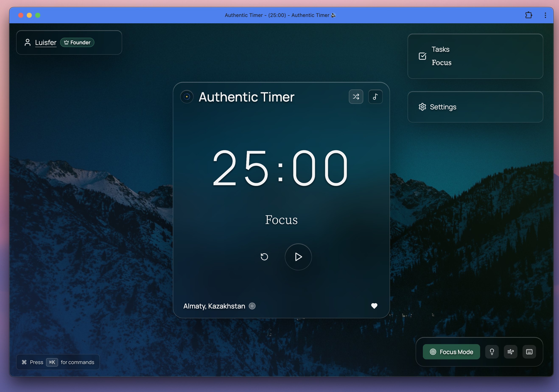Open ambient sounds with the wind icon
The image size is (559, 392).
[x=511, y=352]
